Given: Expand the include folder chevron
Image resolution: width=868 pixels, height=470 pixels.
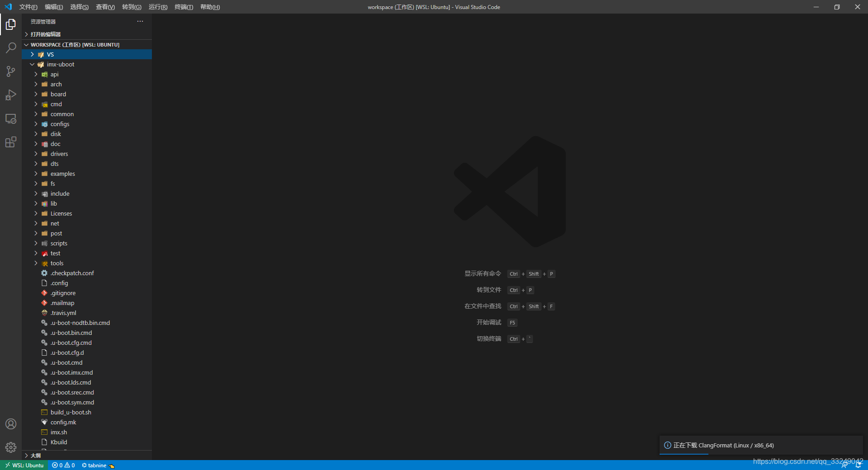Looking at the screenshot, I should [36, 193].
